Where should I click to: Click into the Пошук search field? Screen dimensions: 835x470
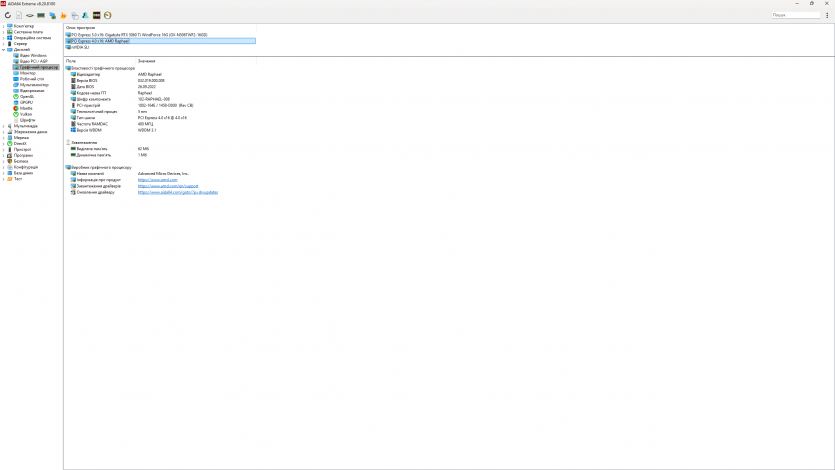pos(794,16)
